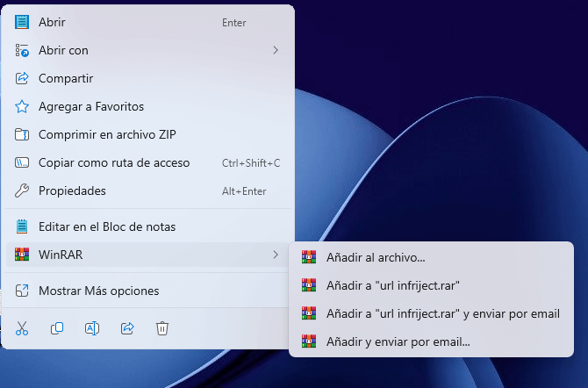Choose Comprimir en archivo ZIP
This screenshot has height=388, width=588.
coord(147,134)
